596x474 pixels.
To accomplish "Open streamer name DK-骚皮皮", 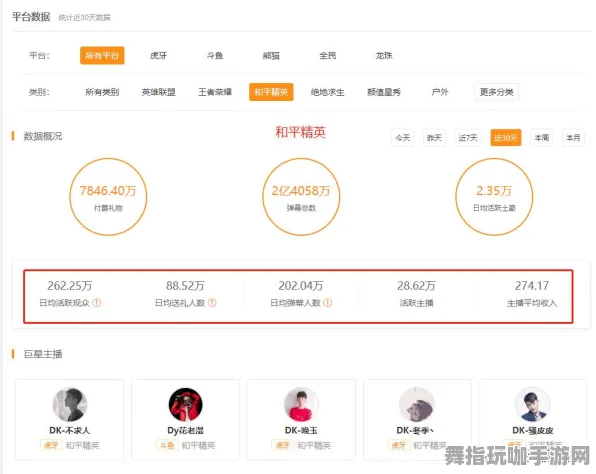I will tap(533, 430).
